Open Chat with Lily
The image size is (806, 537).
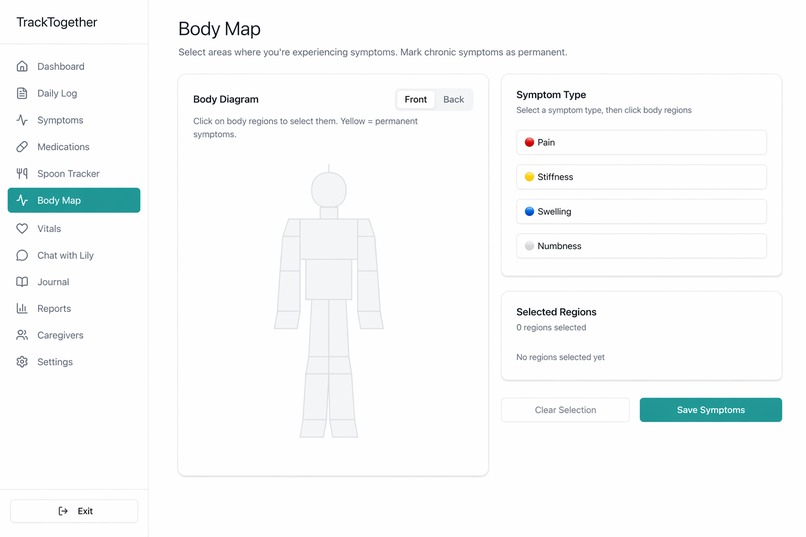click(x=74, y=255)
